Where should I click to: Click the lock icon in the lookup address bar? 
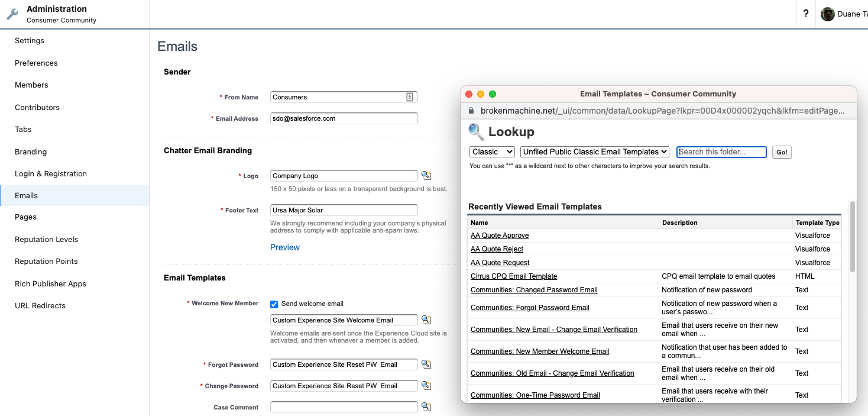(x=471, y=111)
